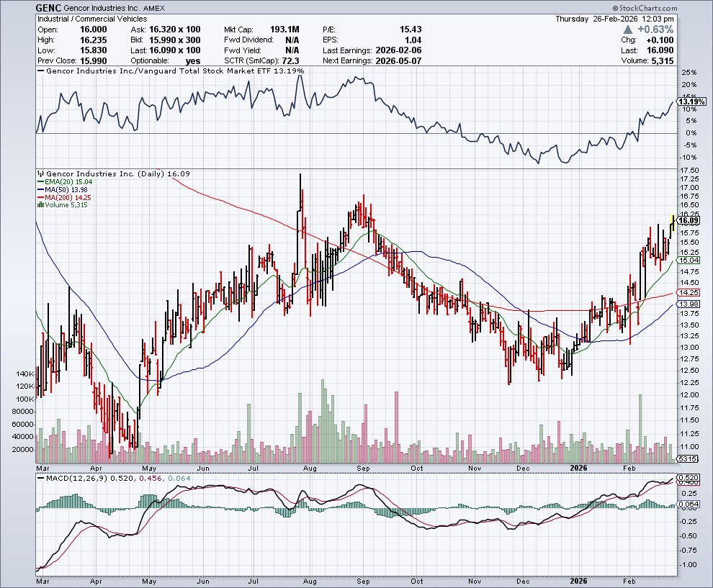
Task: Click the Thursday 26-Feb-2026 12:03 pm timestamp
Action: pyautogui.click(x=614, y=19)
